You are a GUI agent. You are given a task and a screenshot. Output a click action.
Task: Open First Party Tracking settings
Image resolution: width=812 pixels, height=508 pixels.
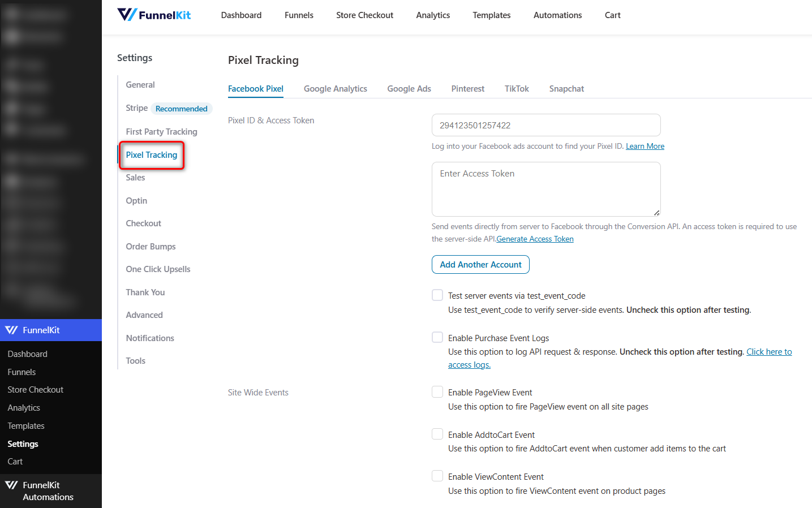pos(161,132)
